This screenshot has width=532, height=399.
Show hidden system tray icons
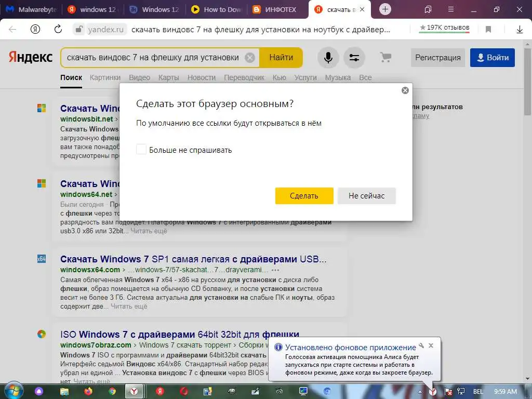420,392
